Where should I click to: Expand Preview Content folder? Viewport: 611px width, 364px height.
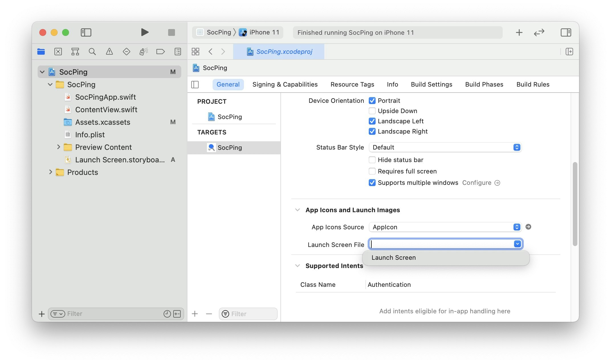click(58, 147)
